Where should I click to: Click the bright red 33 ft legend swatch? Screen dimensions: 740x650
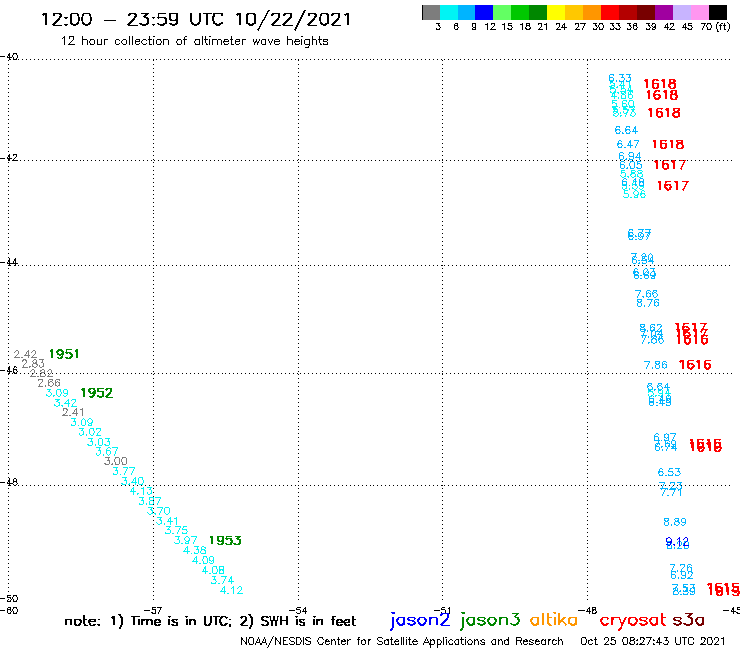610,12
